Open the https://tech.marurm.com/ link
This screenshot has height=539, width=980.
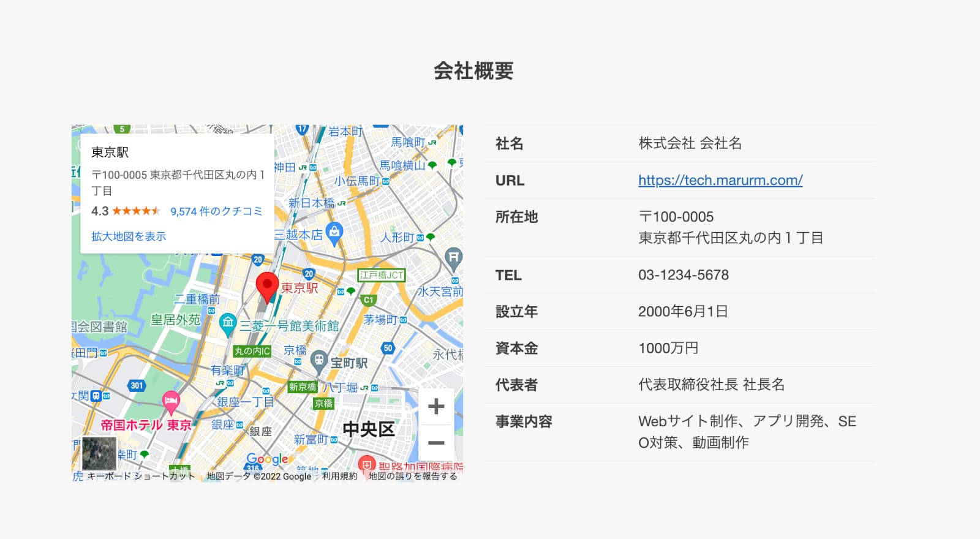[720, 180]
